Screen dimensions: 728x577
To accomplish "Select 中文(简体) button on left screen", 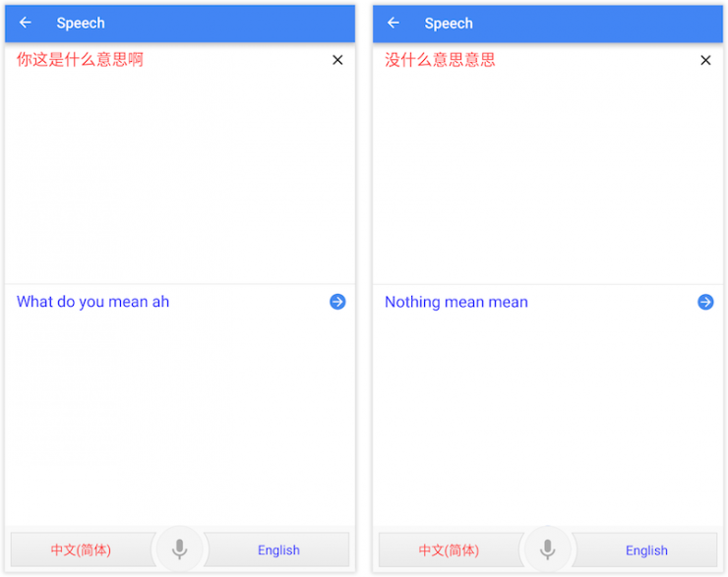I will (83, 549).
